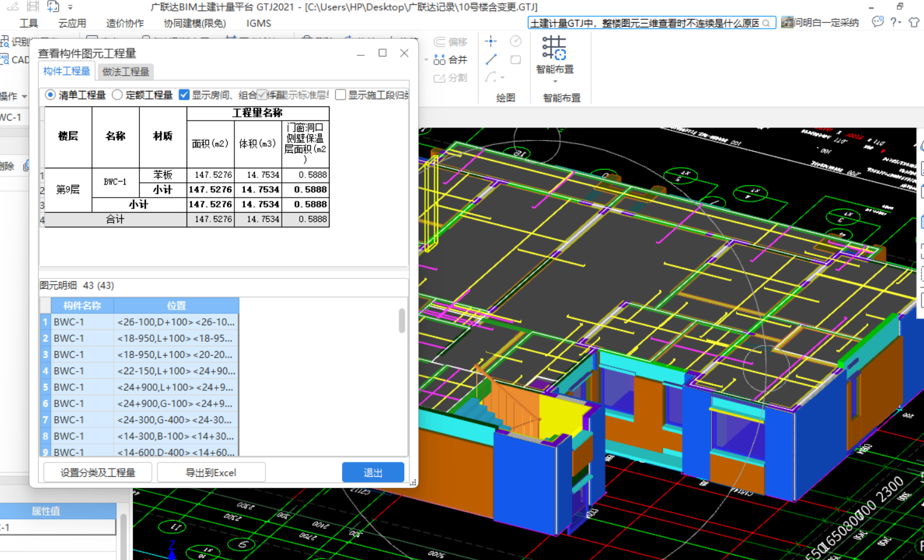Expand the 操作 dropdown at left
Screen dimensions: 924x560
click(24, 96)
